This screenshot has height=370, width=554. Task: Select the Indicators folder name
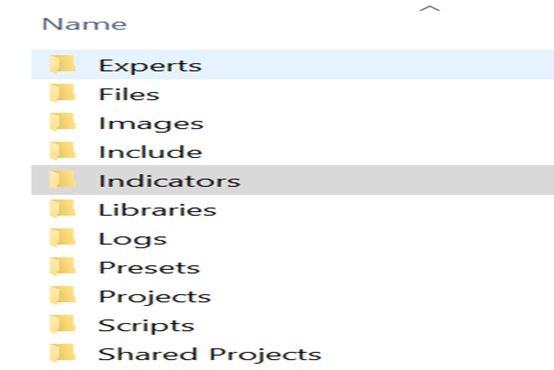[170, 181]
